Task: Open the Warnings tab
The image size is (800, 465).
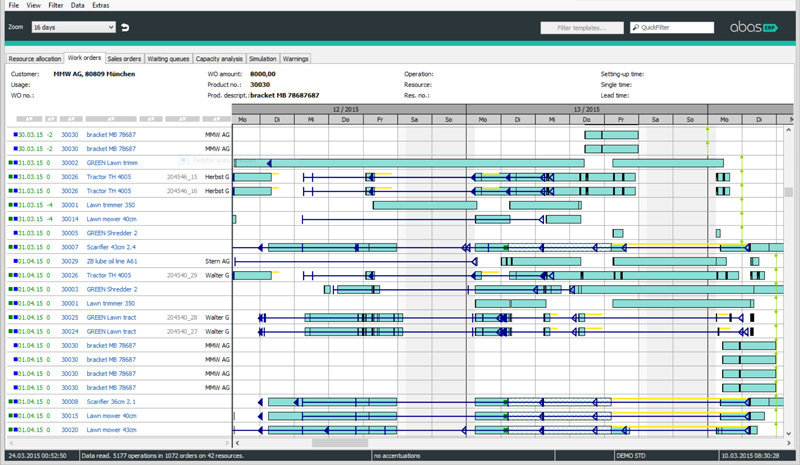Action: (x=294, y=59)
